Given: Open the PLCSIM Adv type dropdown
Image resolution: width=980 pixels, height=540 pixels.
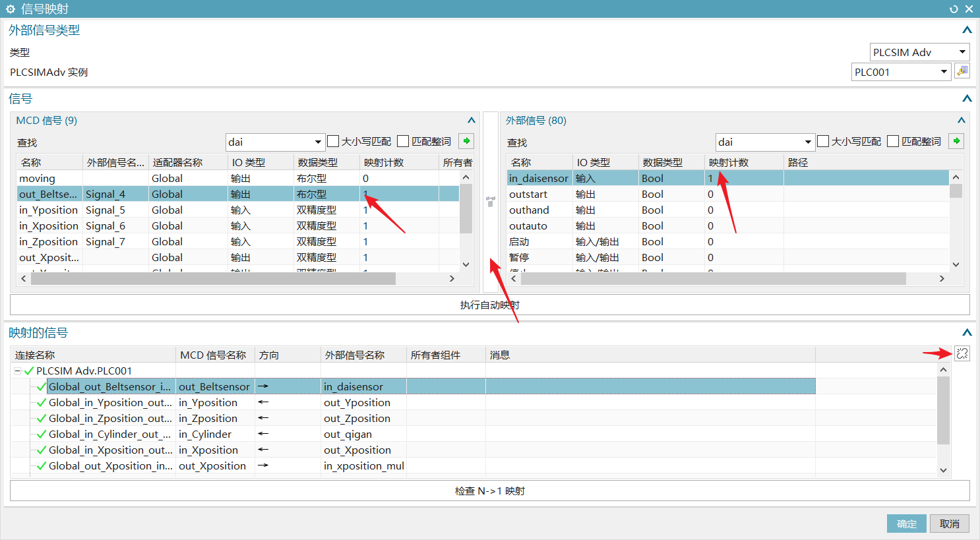Looking at the screenshot, I should point(962,52).
